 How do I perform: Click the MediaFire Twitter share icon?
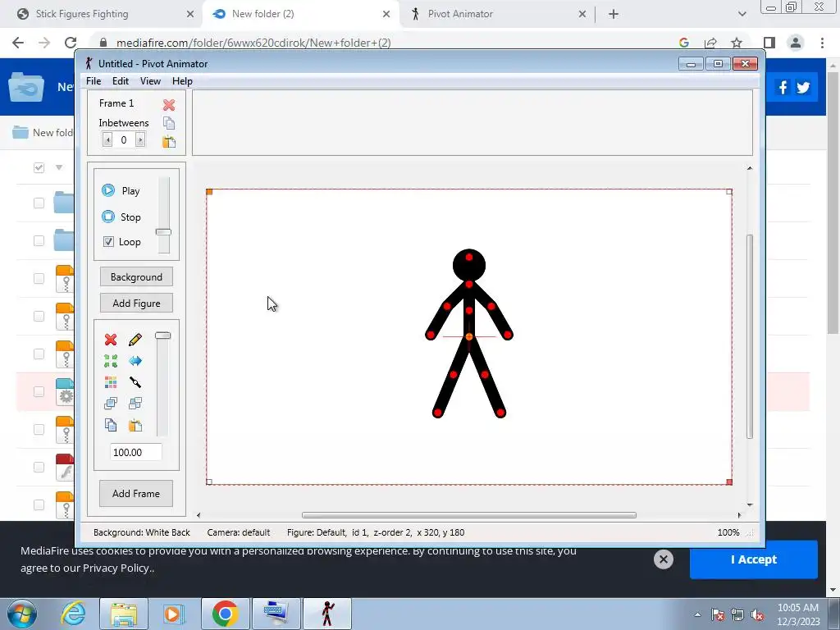point(803,87)
